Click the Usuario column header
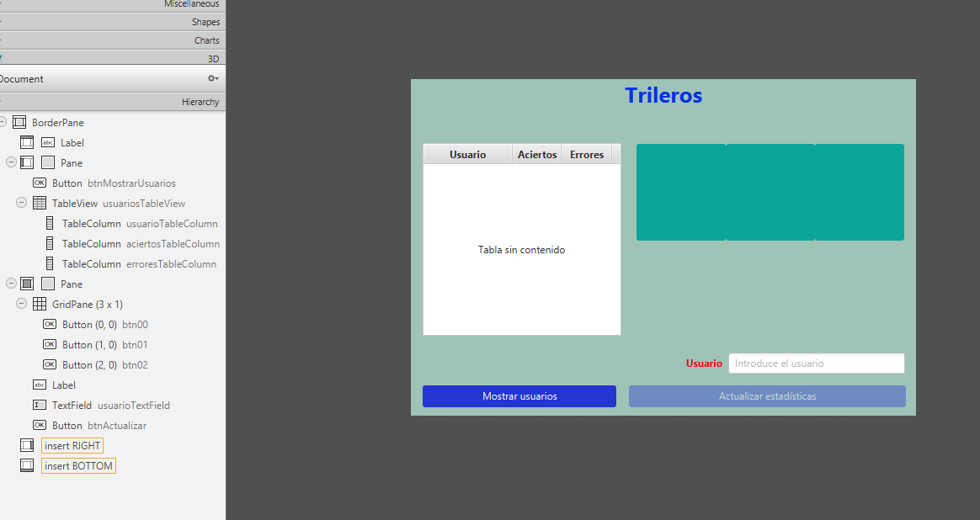Screen dimensions: 980x520 tap(467, 154)
